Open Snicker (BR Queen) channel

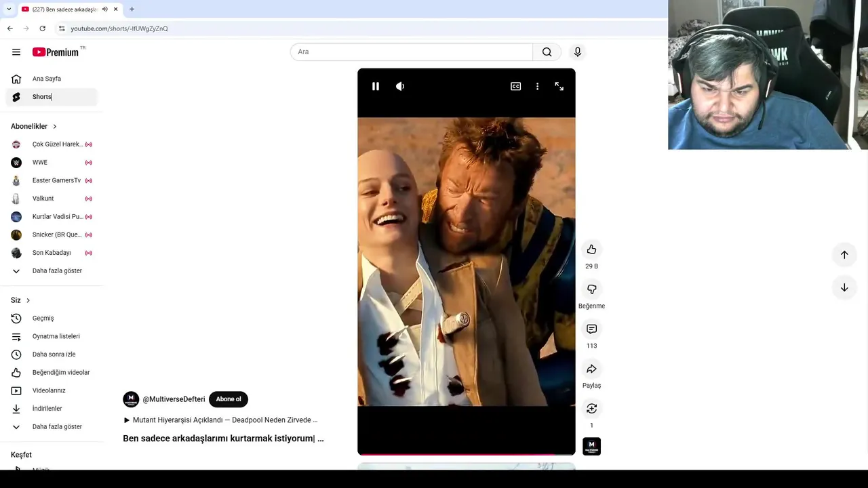(x=52, y=235)
